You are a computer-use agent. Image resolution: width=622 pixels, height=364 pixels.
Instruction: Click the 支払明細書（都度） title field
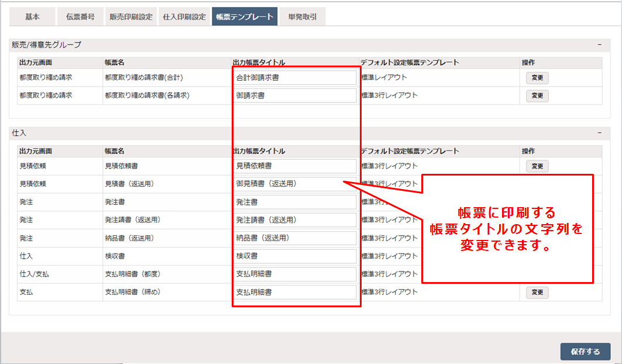[295, 274]
